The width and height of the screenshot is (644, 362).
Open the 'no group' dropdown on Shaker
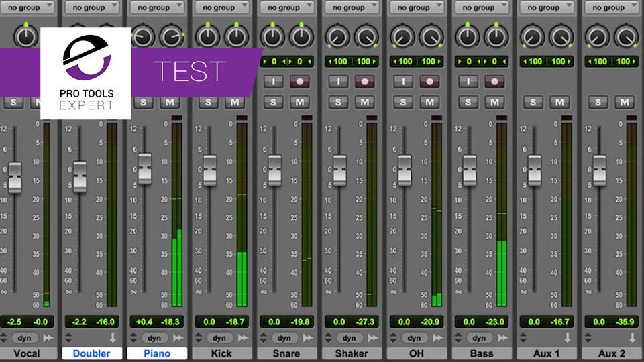pos(352,7)
